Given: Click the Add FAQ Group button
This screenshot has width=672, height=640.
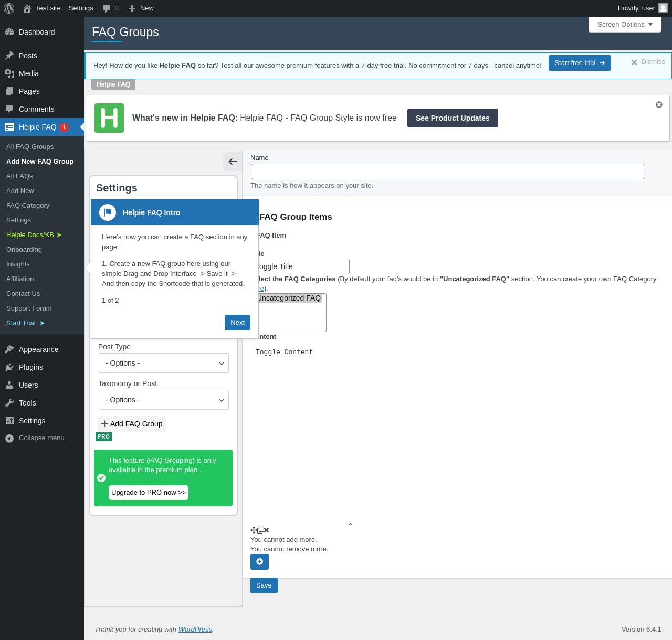Looking at the screenshot, I should click(x=132, y=424).
